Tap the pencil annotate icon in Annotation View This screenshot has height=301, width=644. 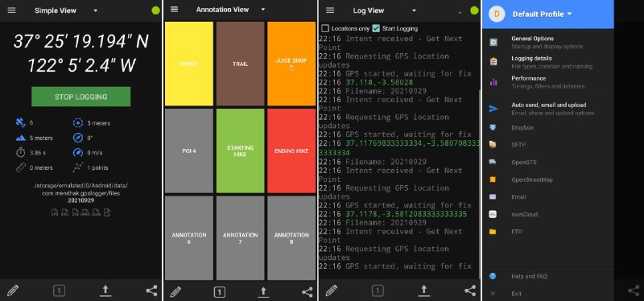pyautogui.click(x=175, y=292)
